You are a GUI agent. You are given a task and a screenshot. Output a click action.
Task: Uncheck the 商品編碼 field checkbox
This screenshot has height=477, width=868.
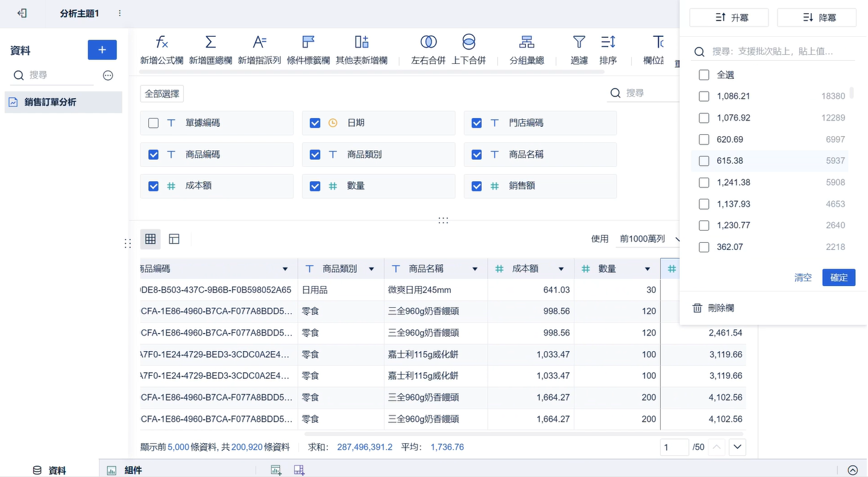coord(153,155)
